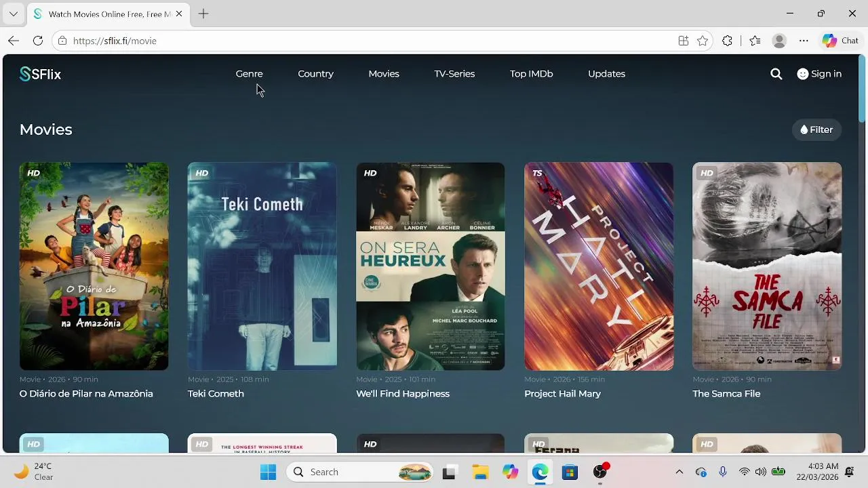Click the page vertical scrollbar thumb
Image resolution: width=868 pixels, height=488 pixels.
[862, 88]
